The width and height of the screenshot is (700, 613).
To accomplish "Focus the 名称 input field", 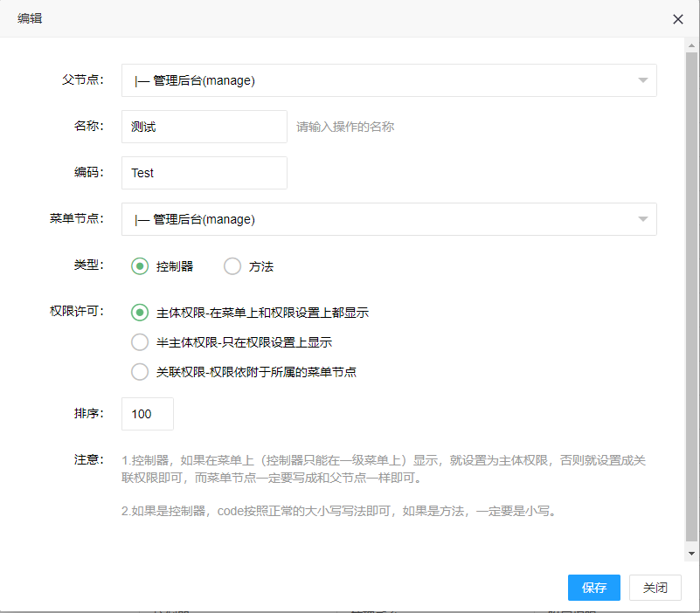I will [204, 127].
